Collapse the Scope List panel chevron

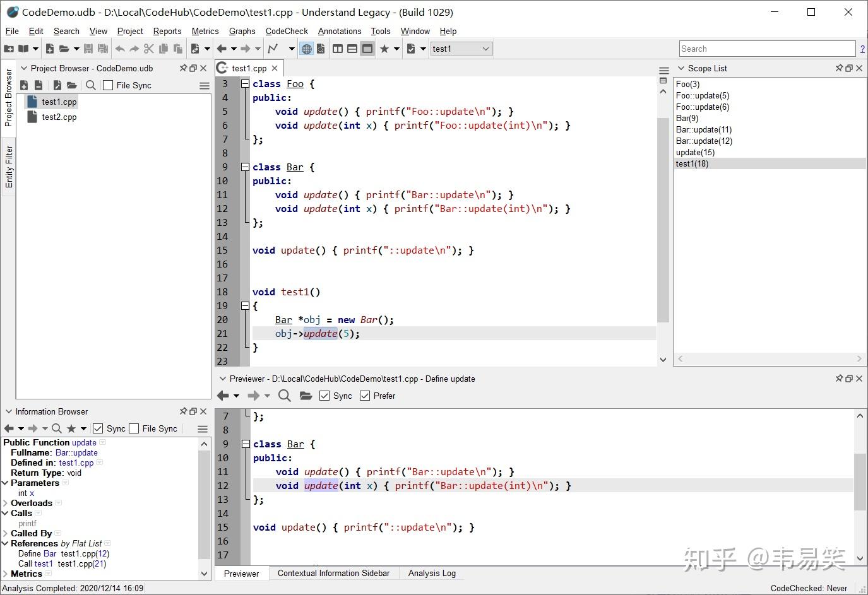(681, 68)
